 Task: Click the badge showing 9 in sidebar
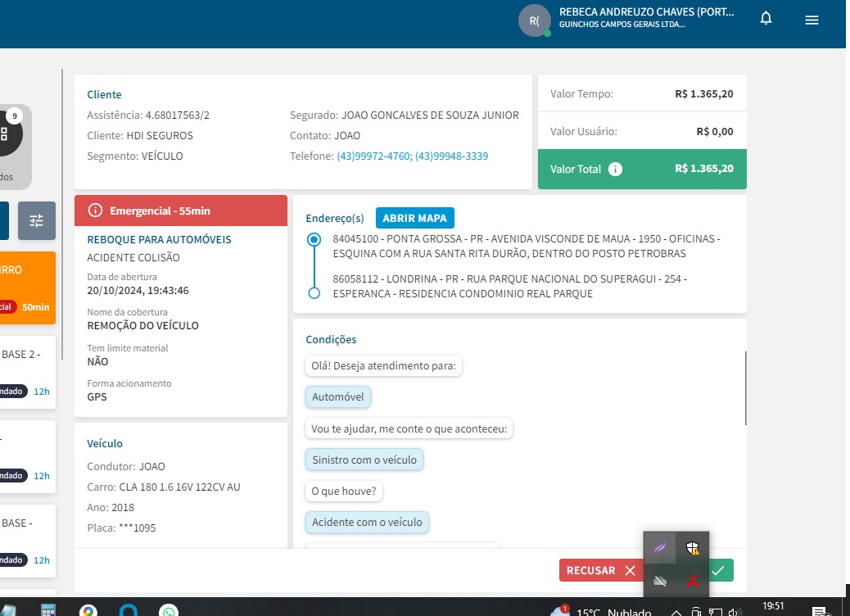(15, 116)
